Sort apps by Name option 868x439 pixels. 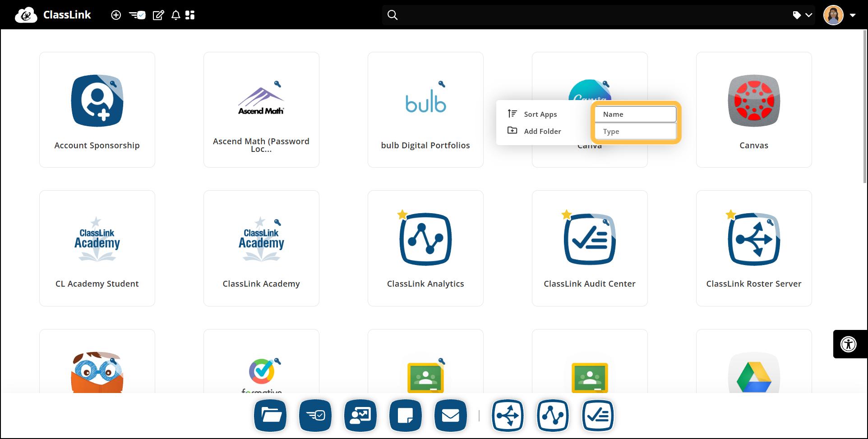[x=635, y=114]
